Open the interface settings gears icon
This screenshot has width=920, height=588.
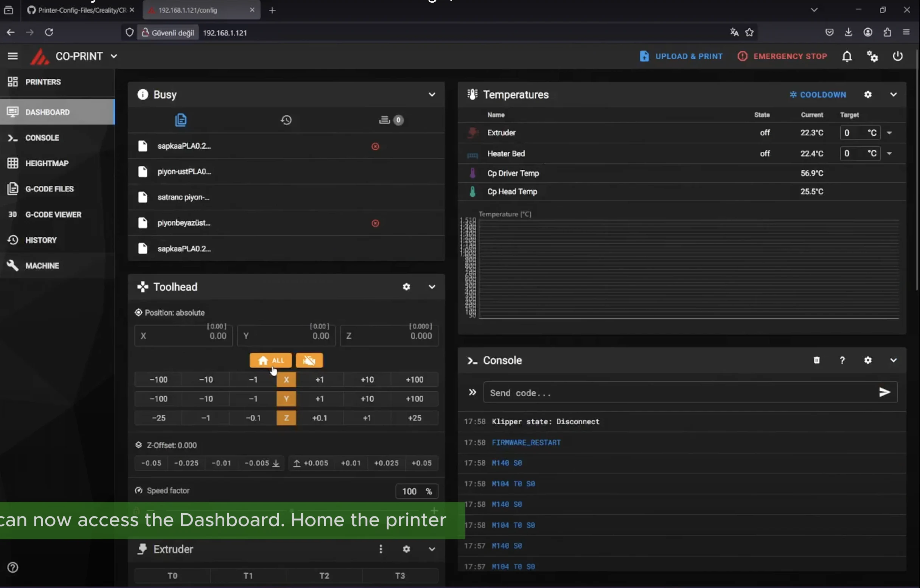click(x=872, y=56)
